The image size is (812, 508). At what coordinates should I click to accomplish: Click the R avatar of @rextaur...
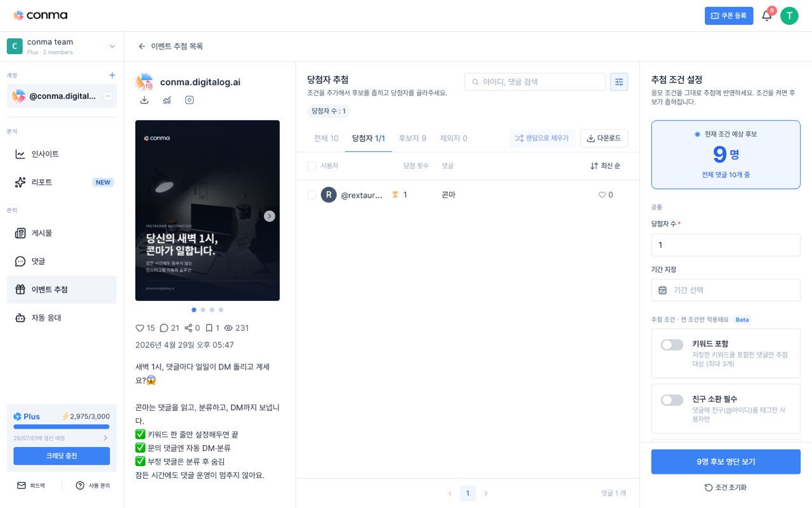pos(329,195)
